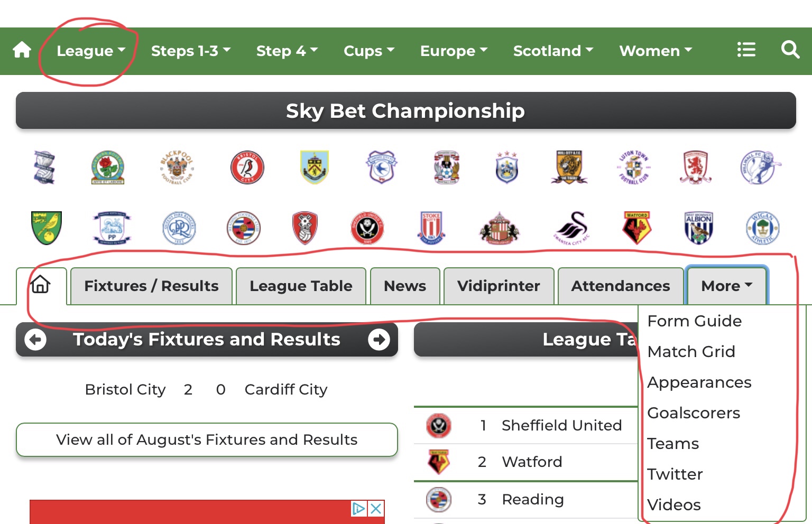Open the house icon tab
The width and height of the screenshot is (812, 524).
pos(41,285)
